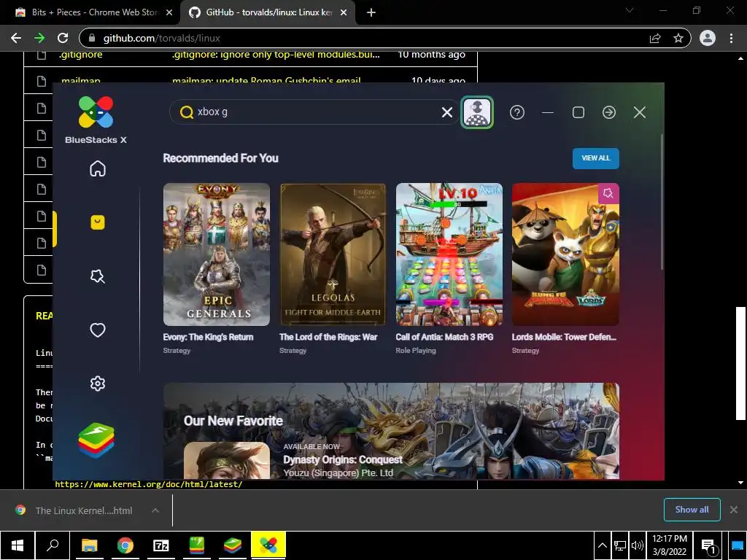Click the search magnifier icon in BlueStacks

point(186,112)
